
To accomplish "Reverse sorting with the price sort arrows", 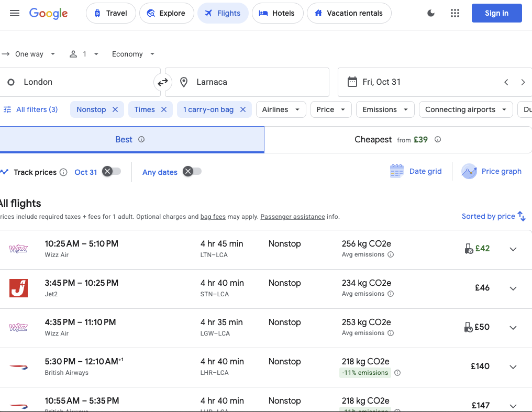I will (x=521, y=216).
